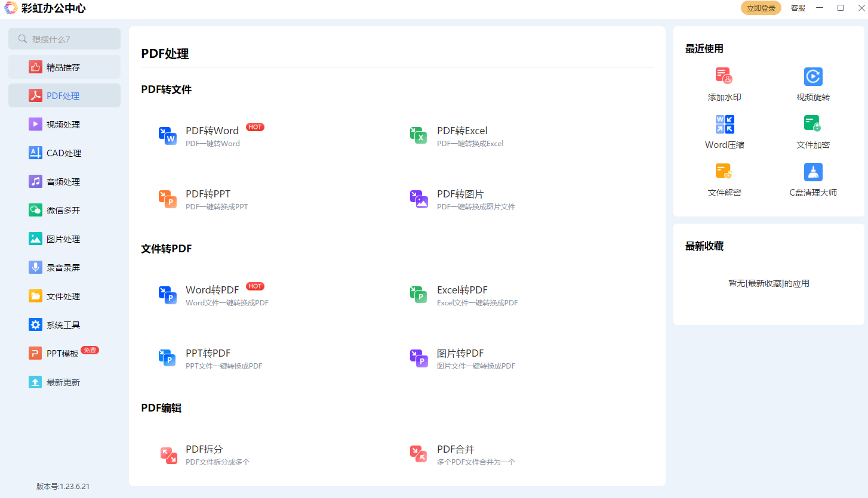Click the PDF转PPT icon
868x498 pixels.
[168, 199]
